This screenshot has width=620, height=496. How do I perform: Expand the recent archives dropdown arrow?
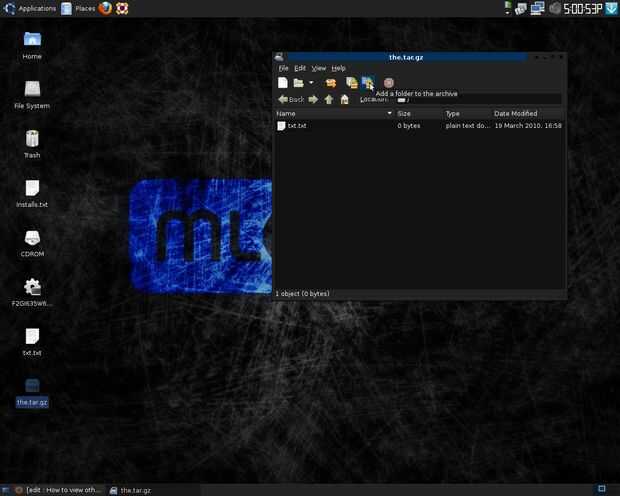click(x=311, y=83)
